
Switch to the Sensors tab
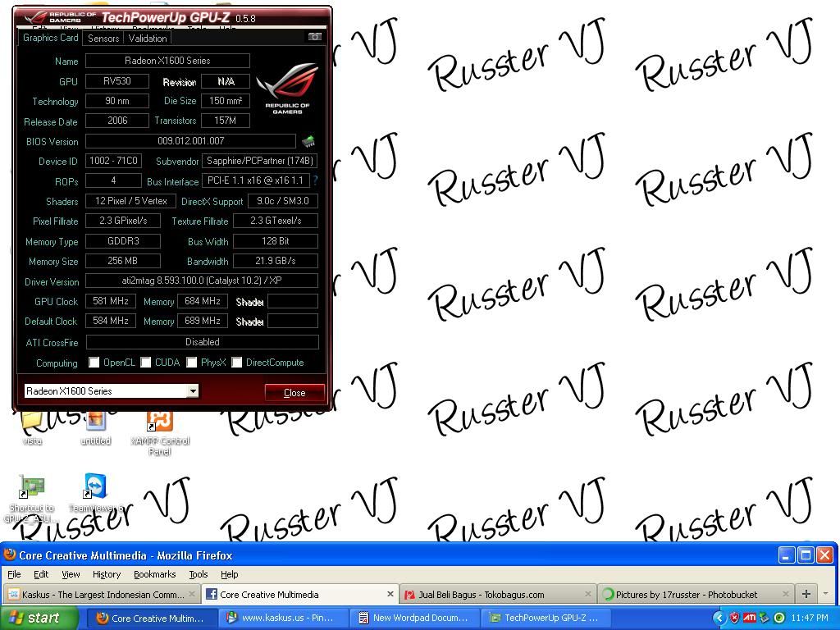click(103, 38)
